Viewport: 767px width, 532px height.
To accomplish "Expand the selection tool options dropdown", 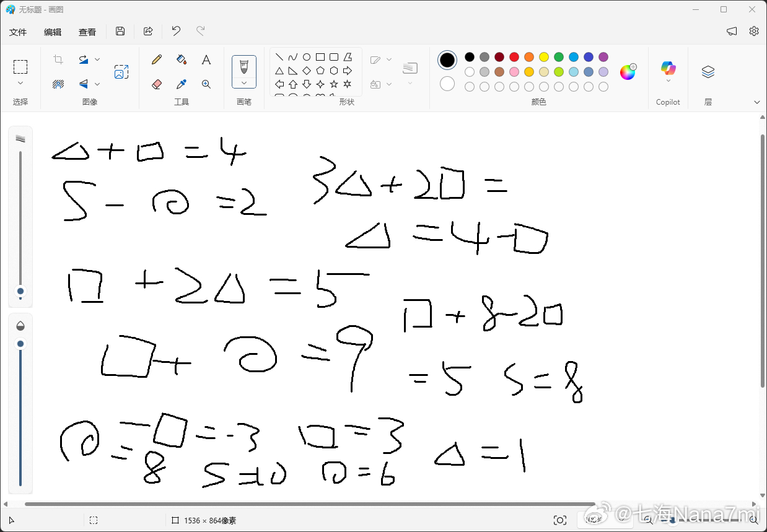I will 20,84.
